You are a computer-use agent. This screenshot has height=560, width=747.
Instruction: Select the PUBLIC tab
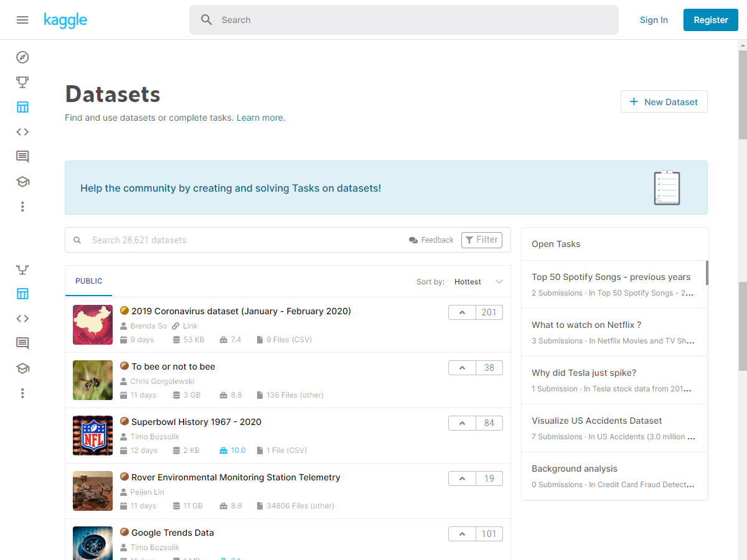pos(88,281)
